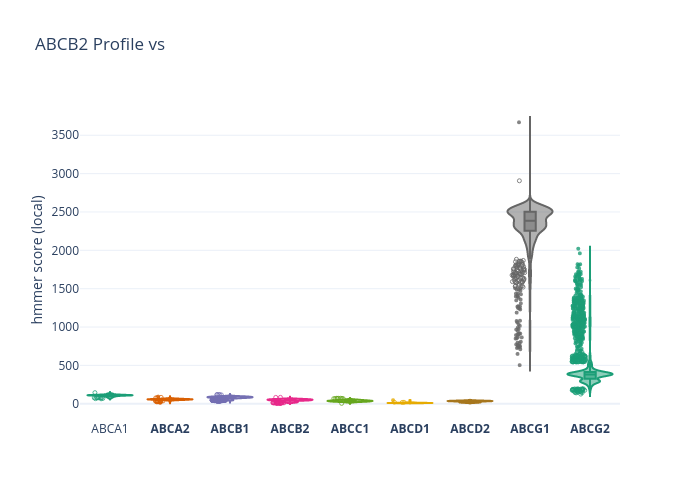Choose the ABCD1 category label

click(x=410, y=429)
